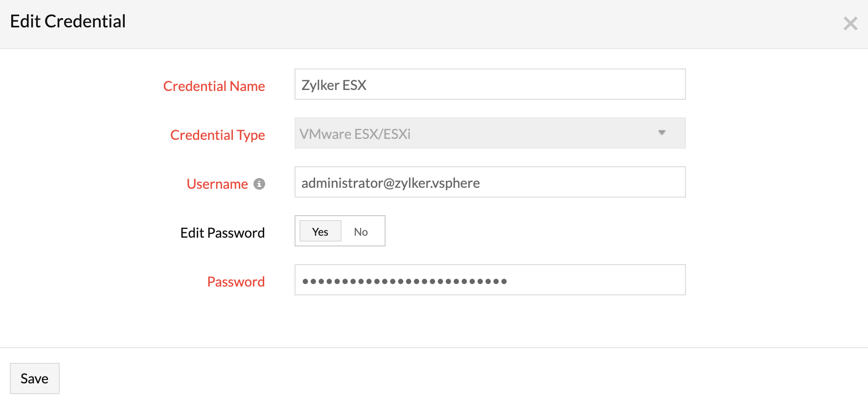868x401 pixels.
Task: Close the Edit Credential dialog
Action: point(850,23)
